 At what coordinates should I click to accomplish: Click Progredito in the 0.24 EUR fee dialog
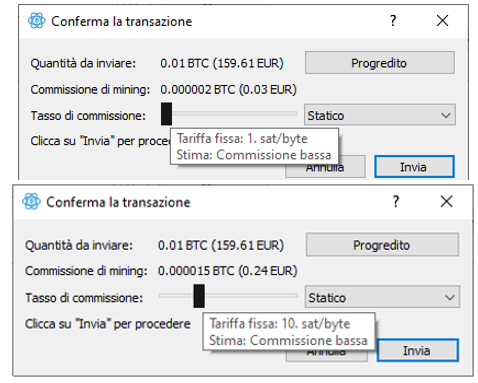[x=382, y=245]
